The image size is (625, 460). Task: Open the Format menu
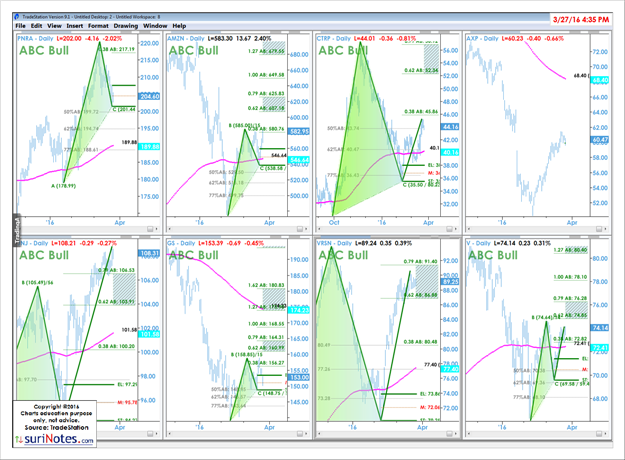[99, 25]
